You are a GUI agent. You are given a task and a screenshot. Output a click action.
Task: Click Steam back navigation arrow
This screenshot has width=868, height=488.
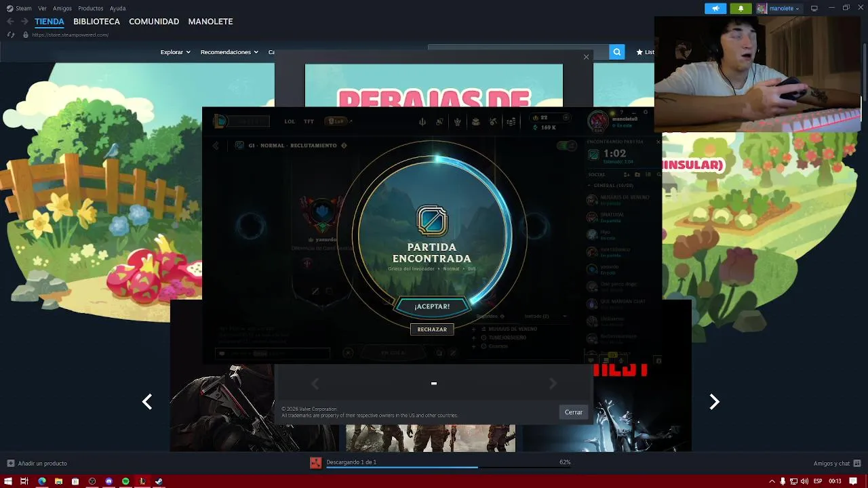[x=10, y=22]
